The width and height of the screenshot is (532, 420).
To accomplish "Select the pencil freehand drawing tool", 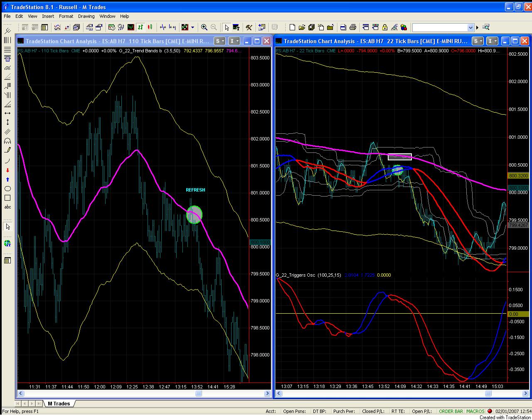I will coord(7,150).
